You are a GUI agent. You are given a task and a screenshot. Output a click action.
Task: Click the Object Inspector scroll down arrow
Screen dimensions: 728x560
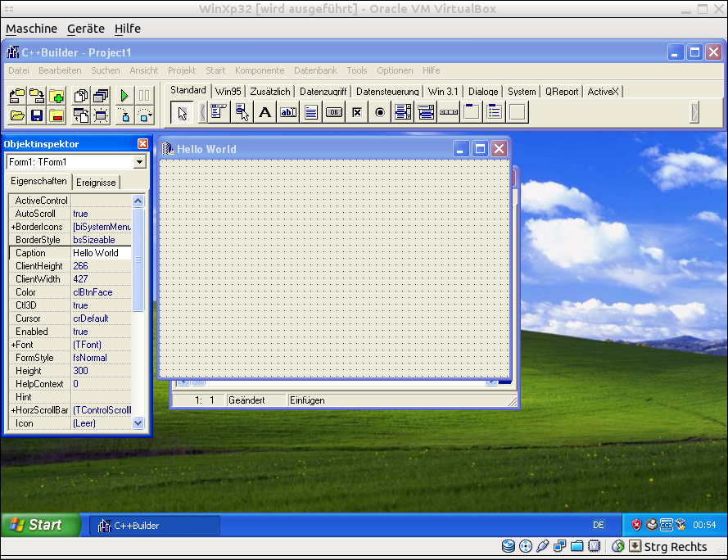pos(138,423)
